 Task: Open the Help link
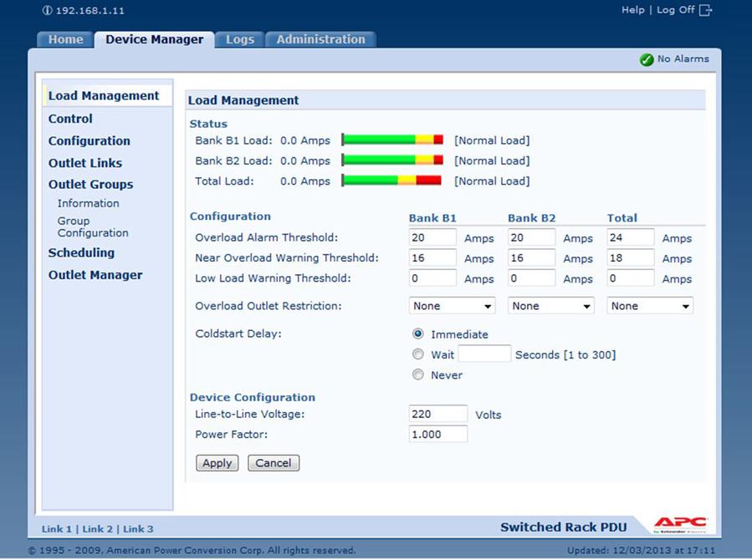pyautogui.click(x=633, y=10)
